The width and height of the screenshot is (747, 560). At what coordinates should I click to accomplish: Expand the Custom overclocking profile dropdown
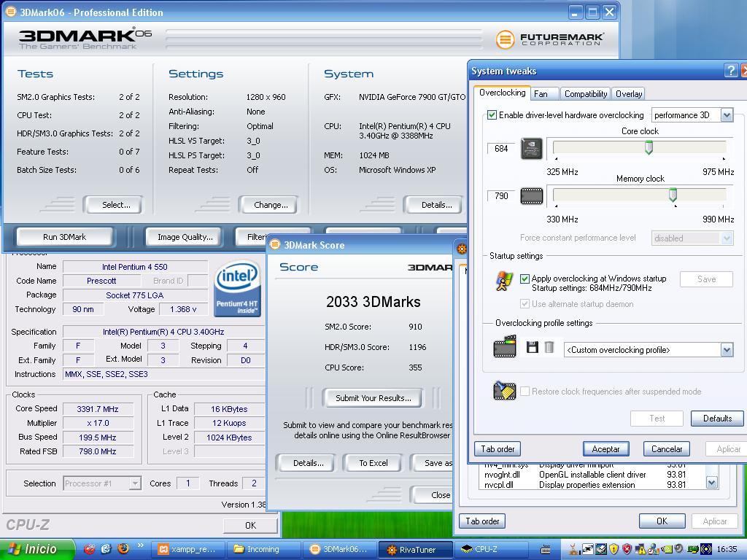click(727, 350)
